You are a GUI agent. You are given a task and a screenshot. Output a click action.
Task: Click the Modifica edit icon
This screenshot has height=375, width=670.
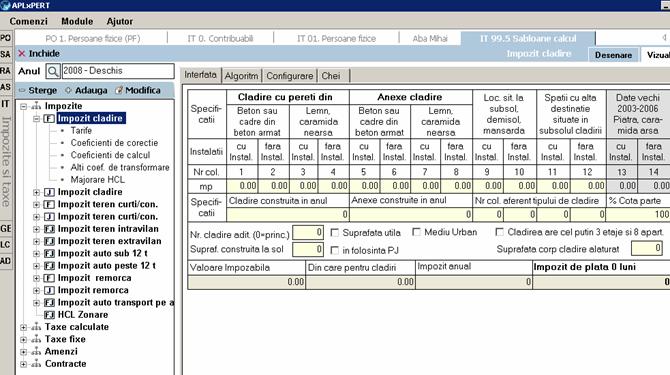click(x=119, y=91)
